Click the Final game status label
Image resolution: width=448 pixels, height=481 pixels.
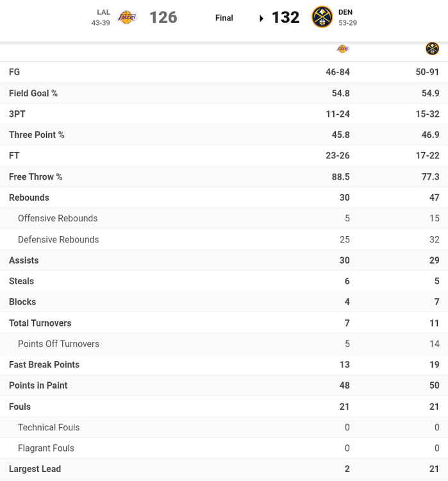(x=224, y=18)
